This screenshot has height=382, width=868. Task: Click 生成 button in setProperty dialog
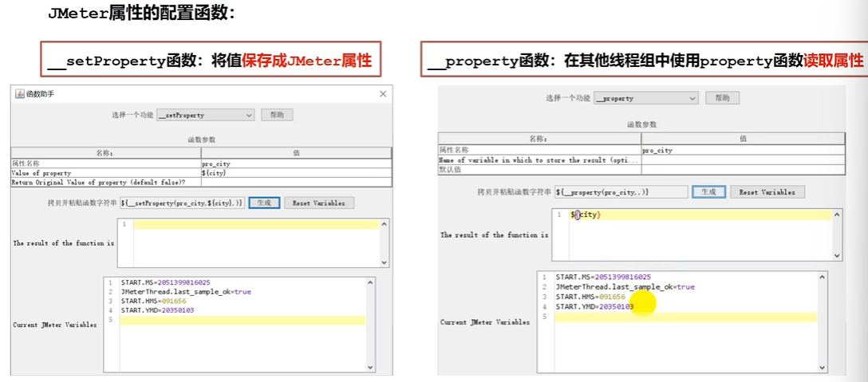(264, 203)
